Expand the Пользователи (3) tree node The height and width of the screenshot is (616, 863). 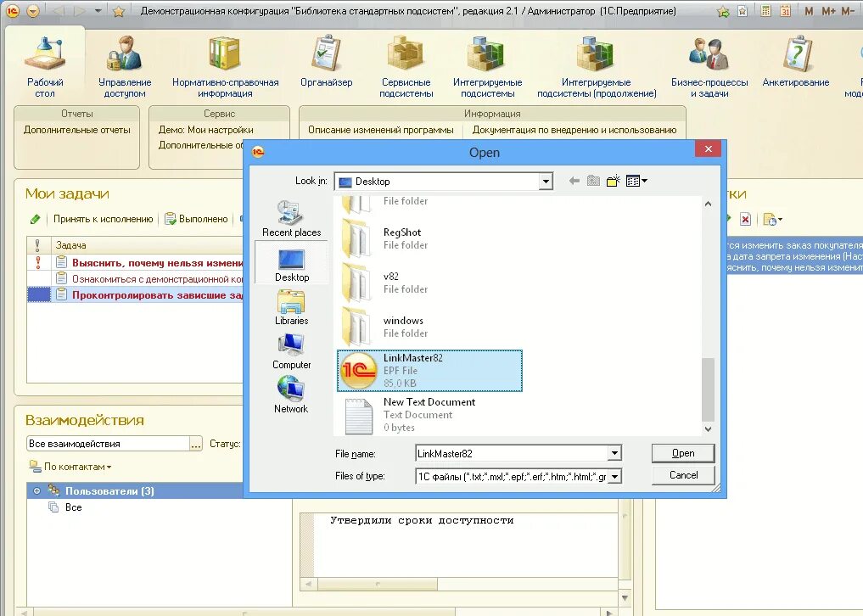tap(36, 491)
